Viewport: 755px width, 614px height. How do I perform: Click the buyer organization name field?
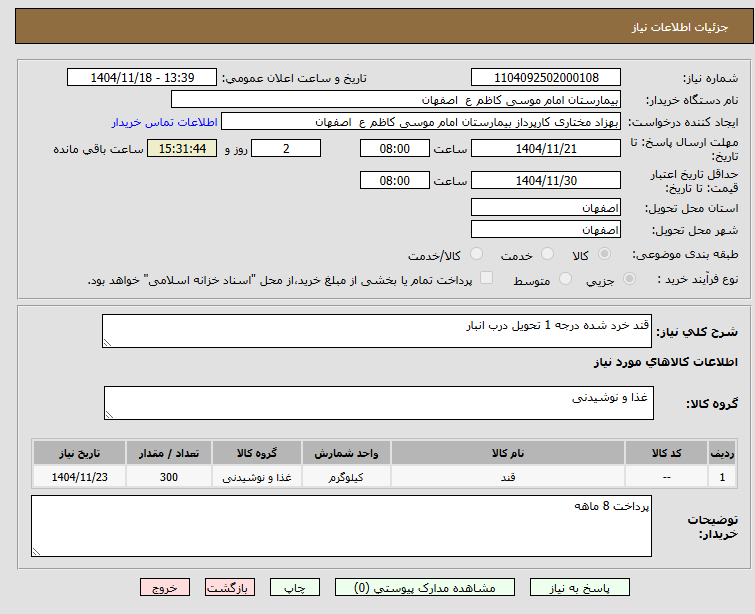pyautogui.click(x=396, y=100)
